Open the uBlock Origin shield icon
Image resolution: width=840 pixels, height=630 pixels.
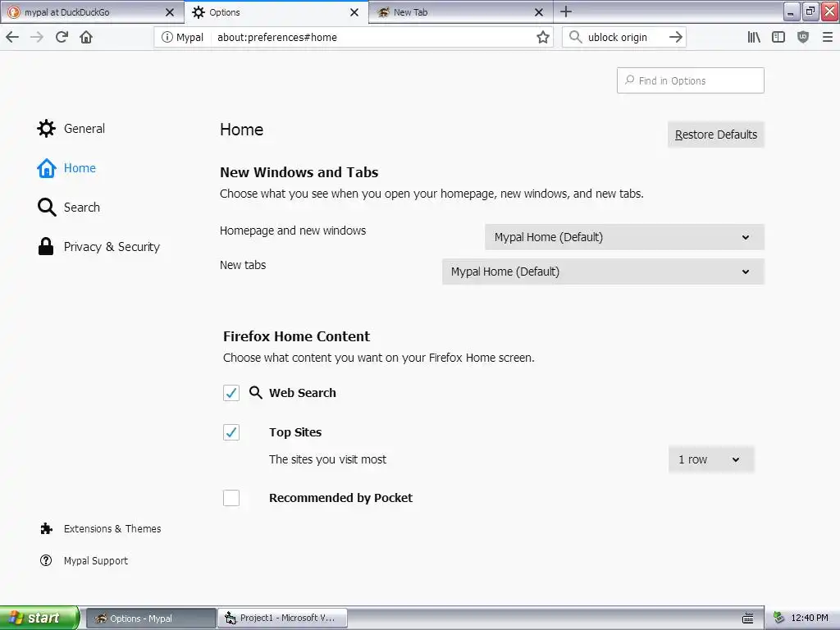click(802, 37)
